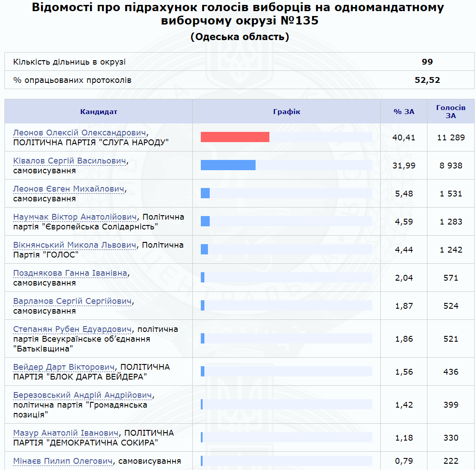The width and height of the screenshot is (476, 470).
Task: Open Леонов Євген Михайлович candidate page
Action: [69, 189]
